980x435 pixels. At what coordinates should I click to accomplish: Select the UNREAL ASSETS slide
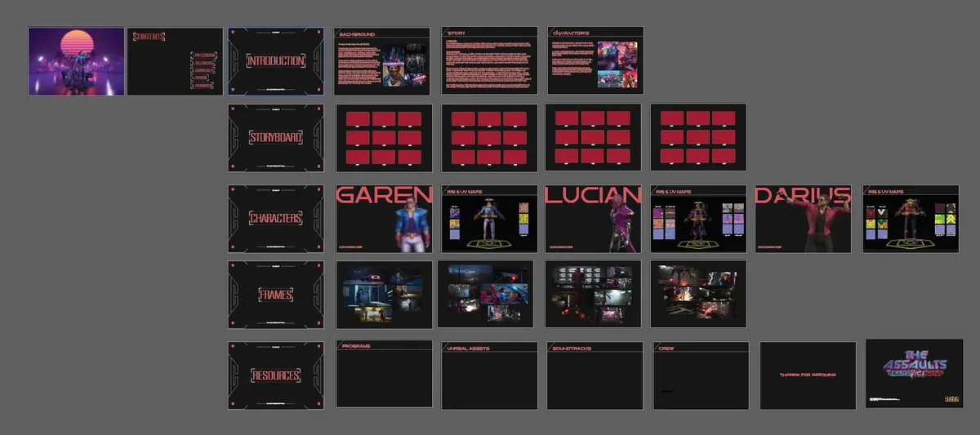pos(489,375)
